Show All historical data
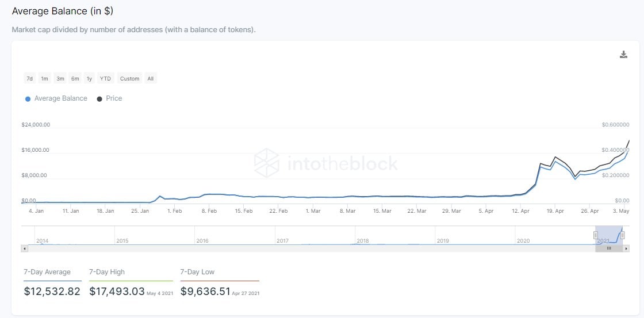644x318 pixels. pyautogui.click(x=151, y=79)
